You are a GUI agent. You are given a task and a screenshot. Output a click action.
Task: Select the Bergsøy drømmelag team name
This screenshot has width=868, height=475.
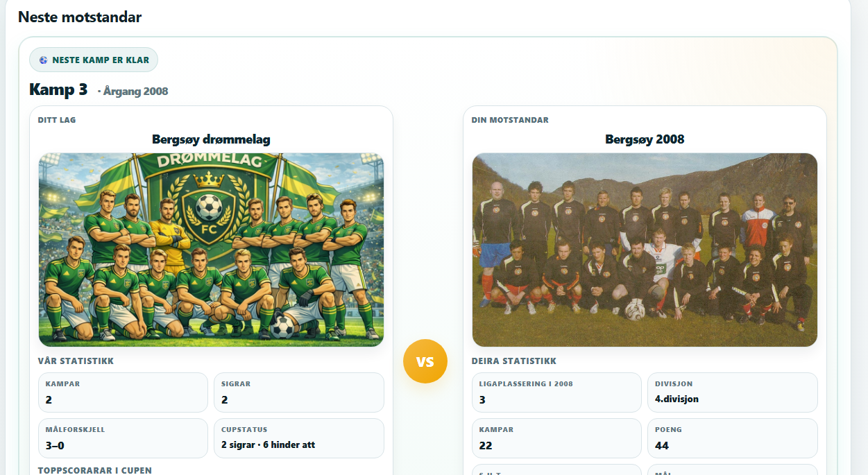tap(211, 139)
